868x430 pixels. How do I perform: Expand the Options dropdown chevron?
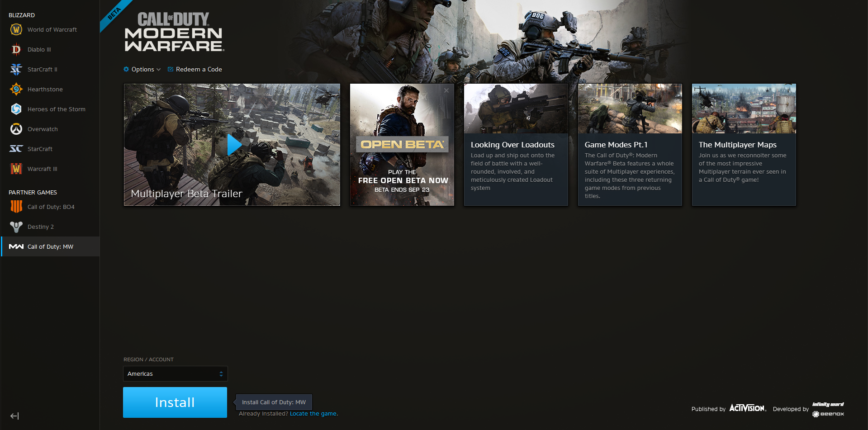tap(158, 70)
